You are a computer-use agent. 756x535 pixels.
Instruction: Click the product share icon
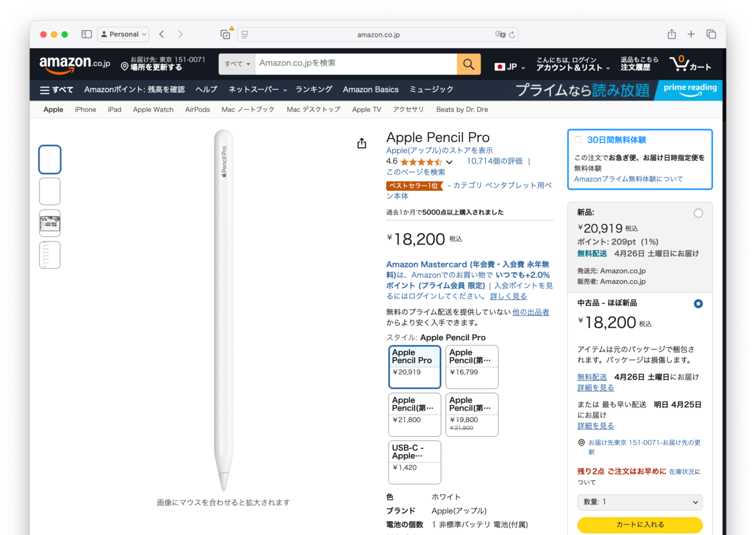point(362,143)
